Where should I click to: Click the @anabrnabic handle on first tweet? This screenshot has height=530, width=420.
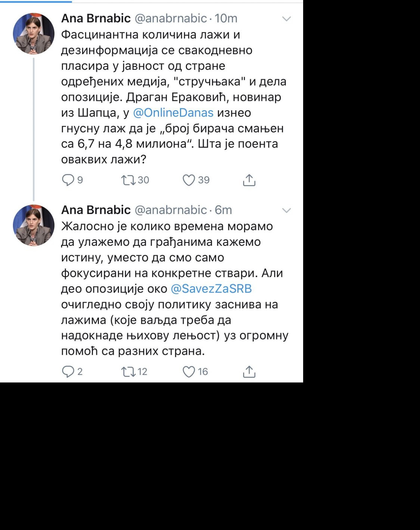[170, 18]
